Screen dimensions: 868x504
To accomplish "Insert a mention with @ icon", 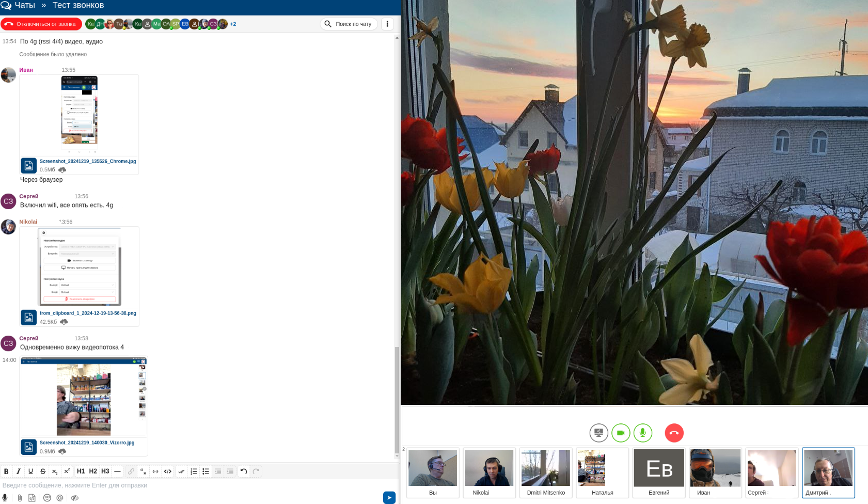I will coord(60,498).
